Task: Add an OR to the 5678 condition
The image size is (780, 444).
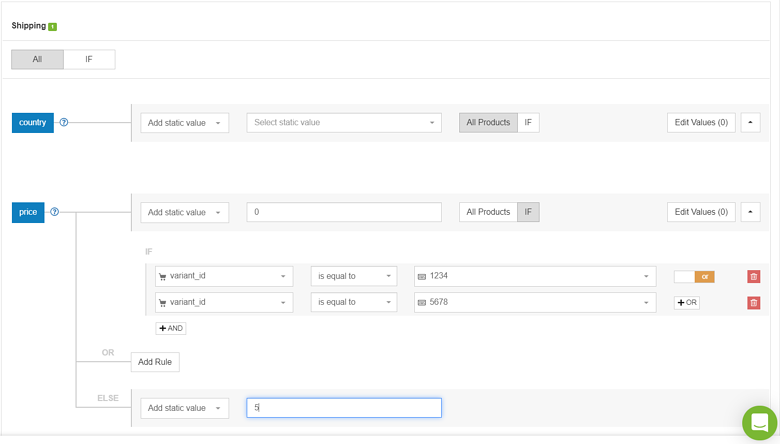Action: 687,302
